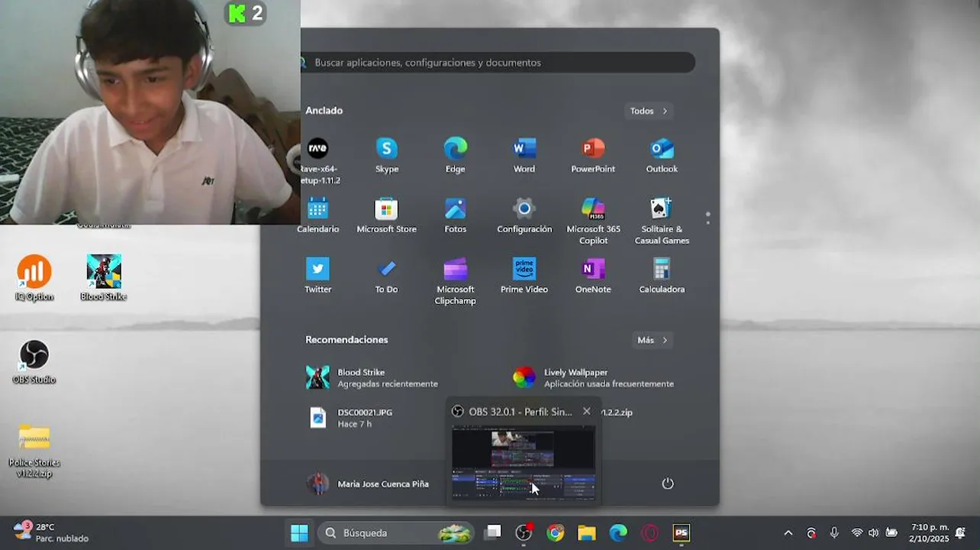
Task: Close the OBS 32.0.1 preview
Action: pyautogui.click(x=586, y=411)
